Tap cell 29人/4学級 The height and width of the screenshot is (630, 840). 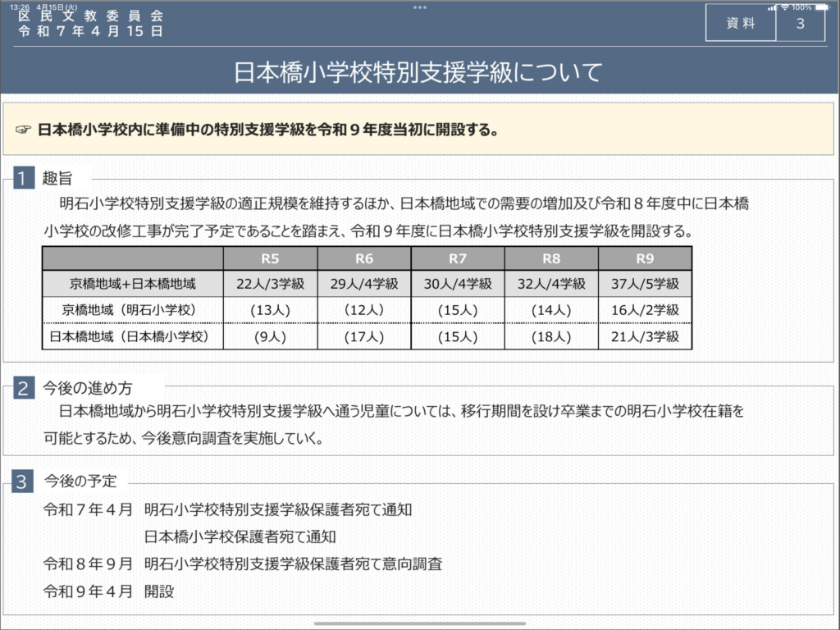[x=364, y=284]
